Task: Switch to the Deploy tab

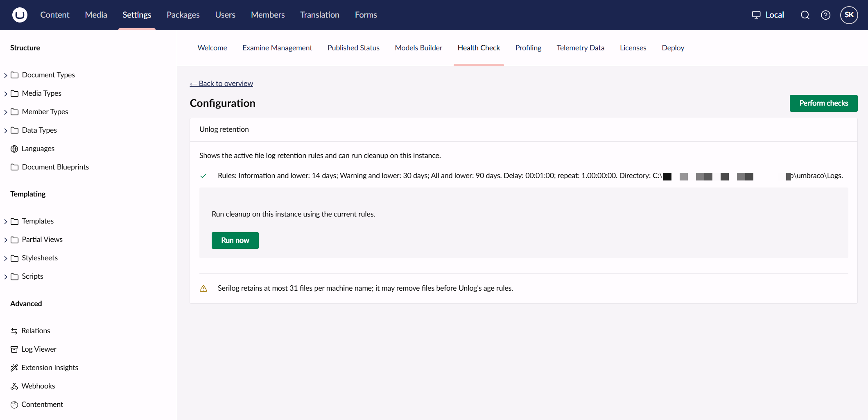Action: tap(673, 48)
